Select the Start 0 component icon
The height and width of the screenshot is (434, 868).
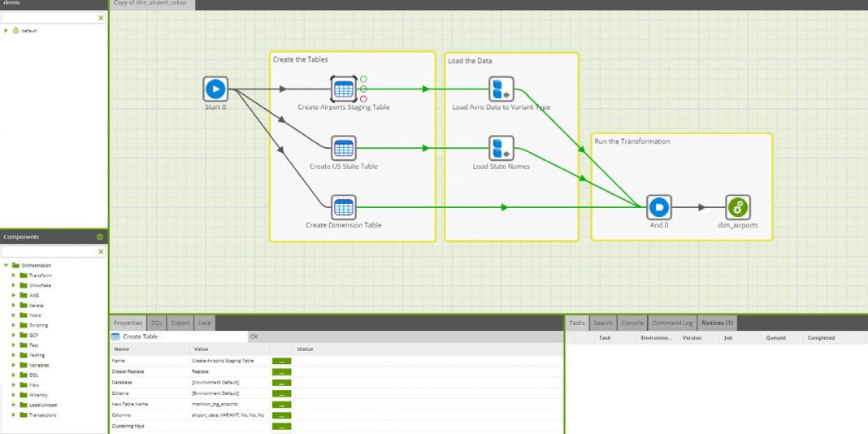pos(215,89)
